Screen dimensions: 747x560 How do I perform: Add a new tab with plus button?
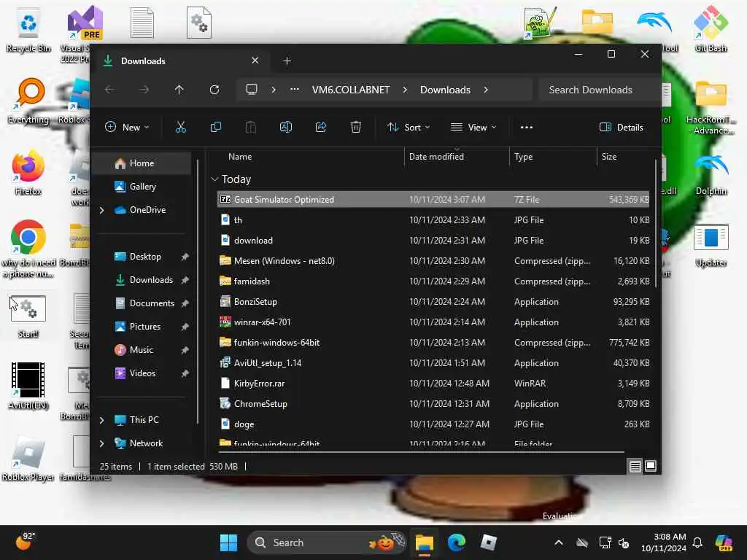287,61
